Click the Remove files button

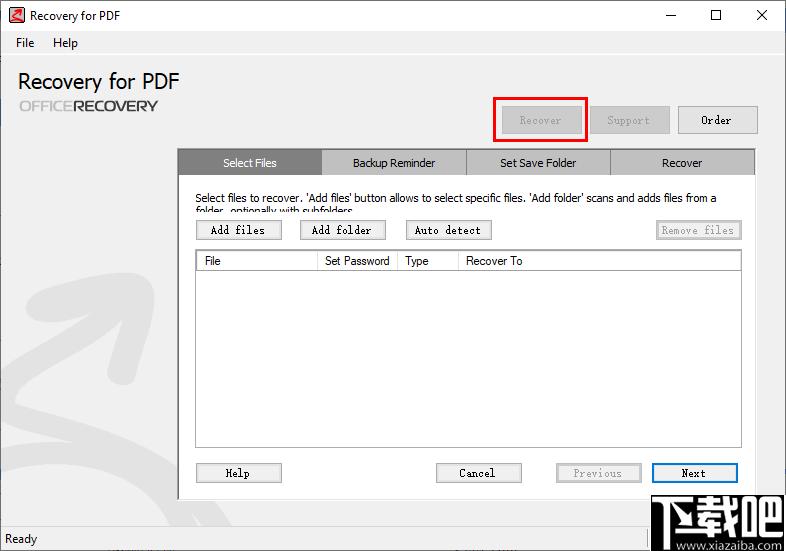coord(698,230)
